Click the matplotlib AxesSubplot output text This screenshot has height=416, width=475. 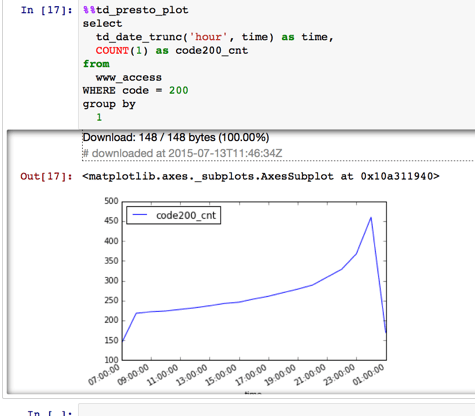(261, 176)
